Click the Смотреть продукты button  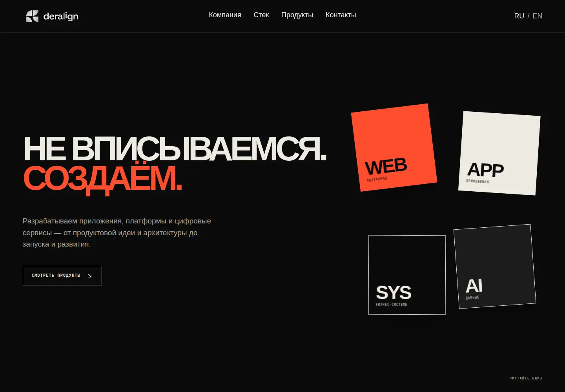pos(62,276)
